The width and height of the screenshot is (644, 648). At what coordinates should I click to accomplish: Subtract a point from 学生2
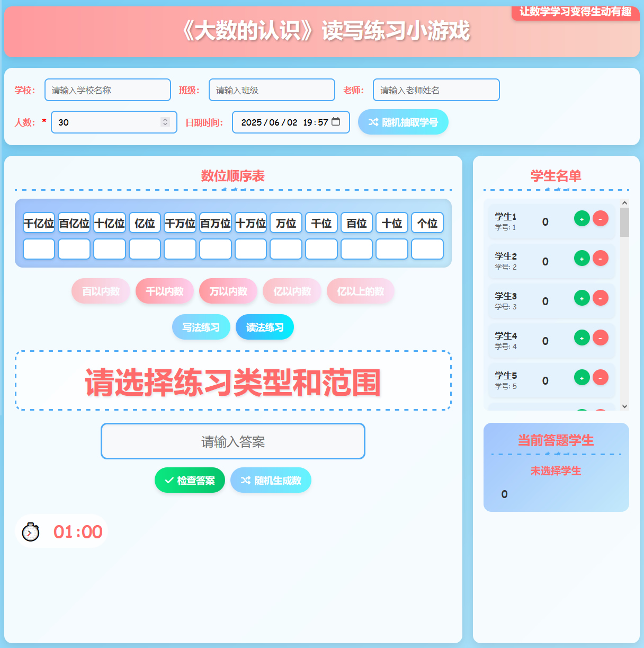click(600, 258)
